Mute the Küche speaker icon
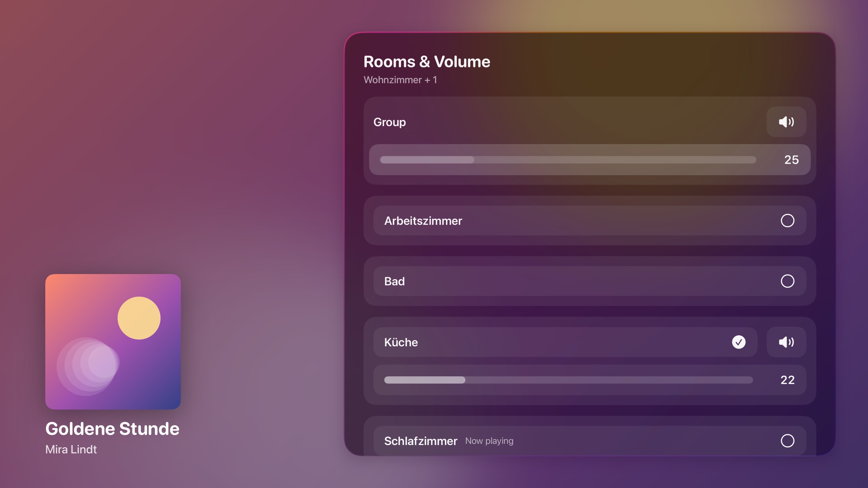This screenshot has height=488, width=868. tap(786, 342)
